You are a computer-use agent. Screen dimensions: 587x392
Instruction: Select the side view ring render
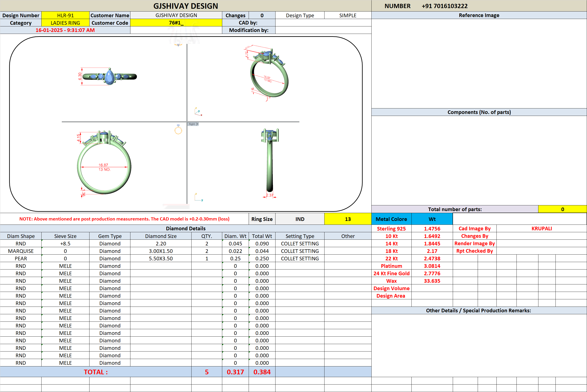pyautogui.click(x=270, y=160)
